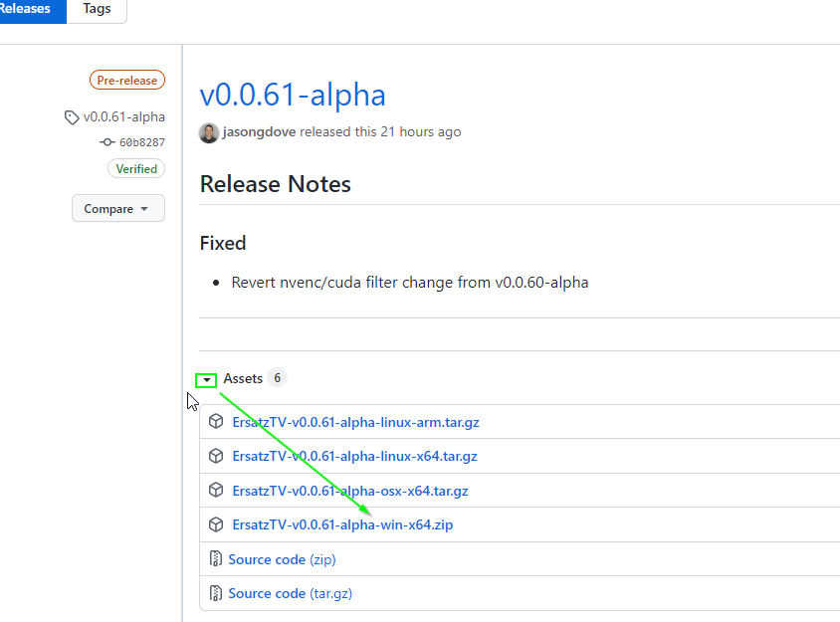Download Source code (tar.gz)

tap(291, 593)
